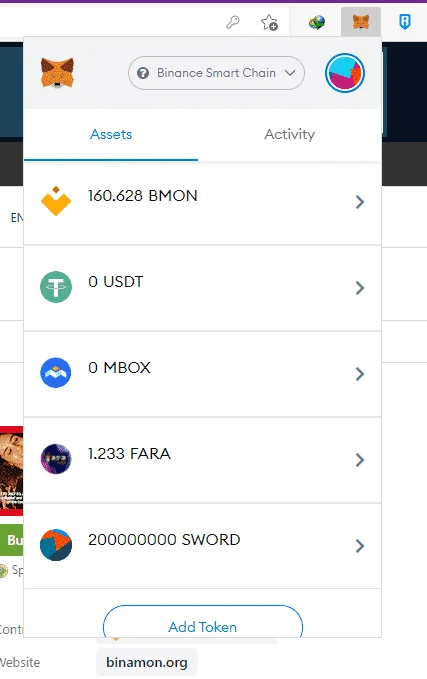Open the account avatar menu
This screenshot has height=679, width=427.
(345, 73)
